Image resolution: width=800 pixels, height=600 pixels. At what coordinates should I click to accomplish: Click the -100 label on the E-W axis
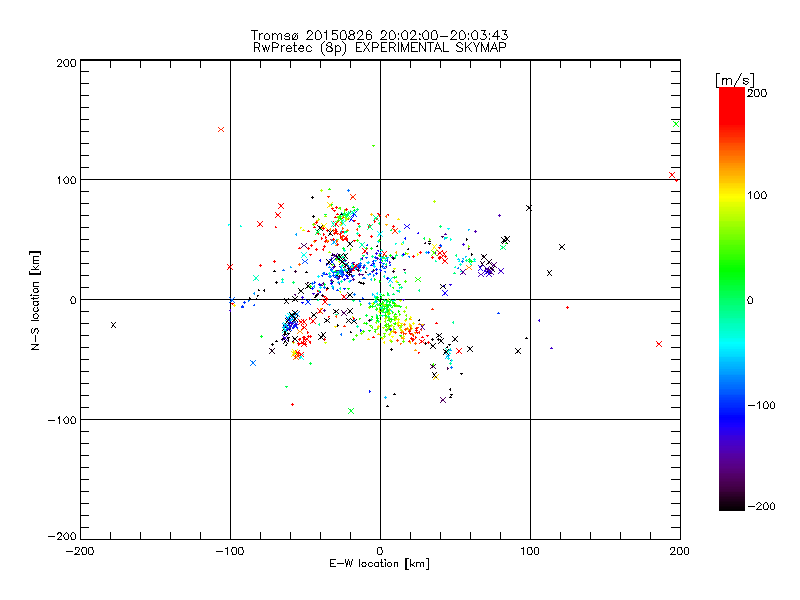coord(230,551)
